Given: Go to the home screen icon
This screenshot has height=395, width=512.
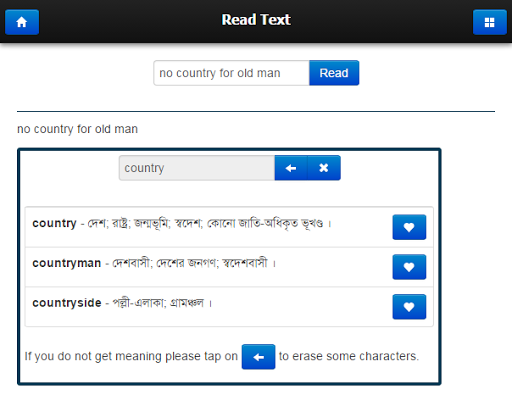Looking at the screenshot, I should pyautogui.click(x=22, y=22).
